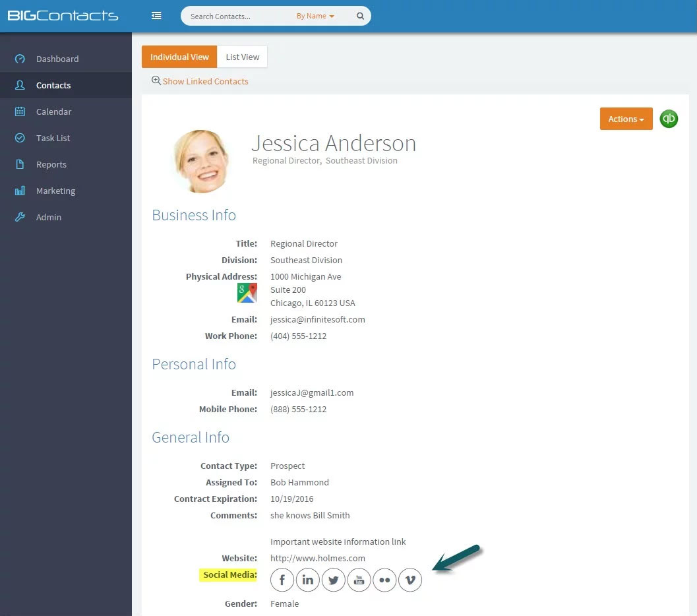Click the Calendar sidebar icon
This screenshot has height=616, width=697.
(x=20, y=111)
